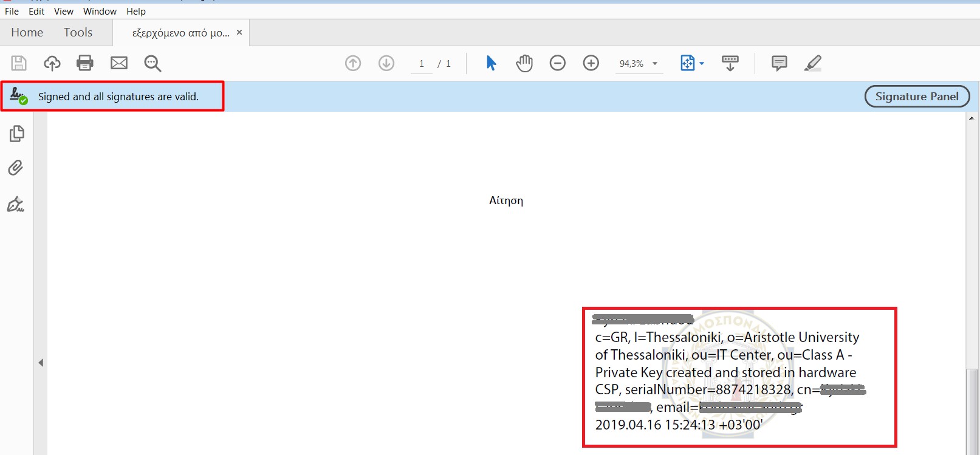Open the Find text magnifier tool
This screenshot has height=455, width=980.
click(152, 63)
